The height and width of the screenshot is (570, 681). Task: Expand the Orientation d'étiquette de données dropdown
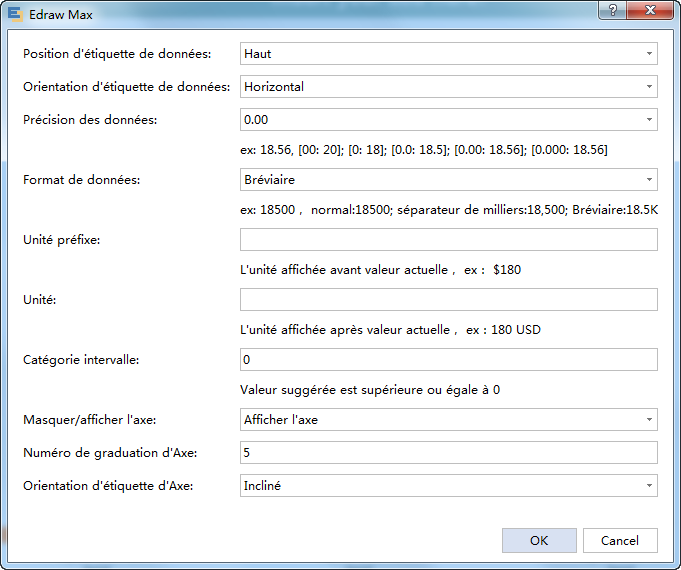(x=449, y=86)
